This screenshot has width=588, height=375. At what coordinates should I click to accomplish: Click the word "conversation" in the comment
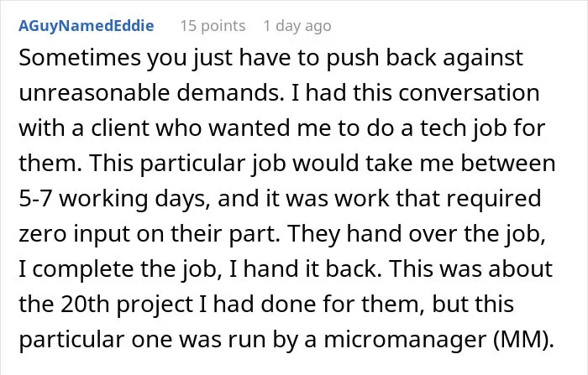coord(469,92)
